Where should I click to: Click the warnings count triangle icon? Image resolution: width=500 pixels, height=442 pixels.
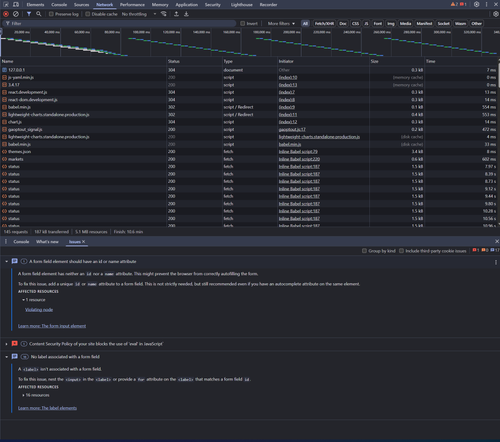click(x=454, y=4)
